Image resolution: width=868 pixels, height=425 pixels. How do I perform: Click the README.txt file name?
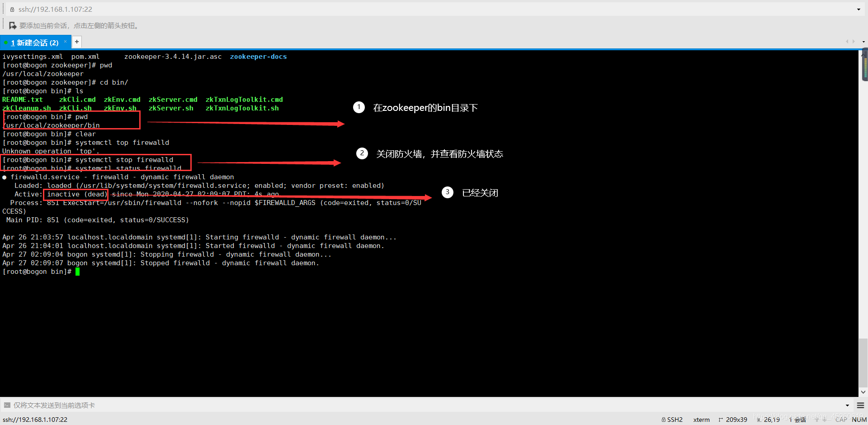coord(23,100)
